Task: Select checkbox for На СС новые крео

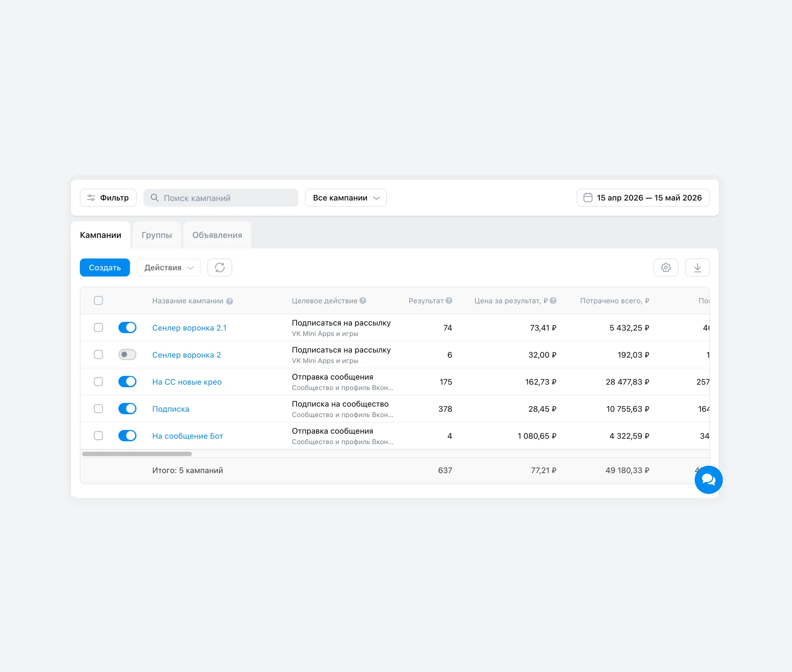Action: coord(98,382)
